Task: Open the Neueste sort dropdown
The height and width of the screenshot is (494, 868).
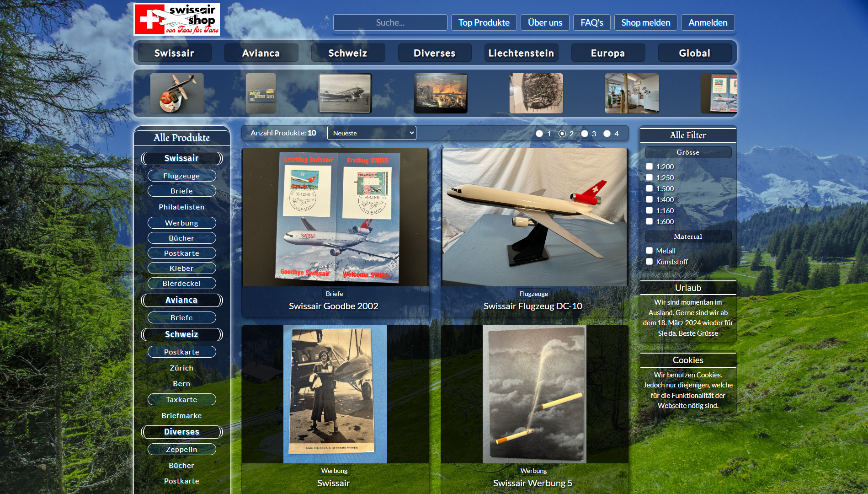Action: coord(372,133)
